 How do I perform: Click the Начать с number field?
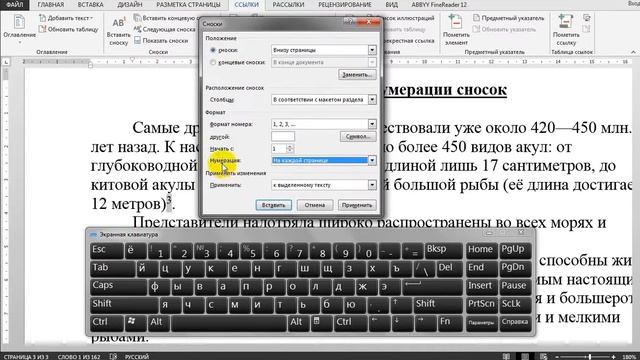[279, 149]
